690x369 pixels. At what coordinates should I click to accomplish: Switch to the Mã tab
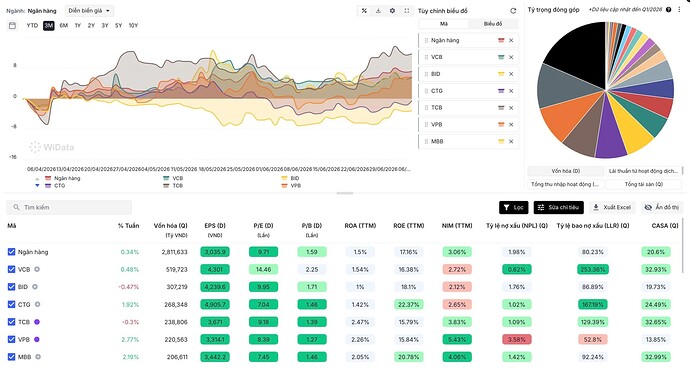[444, 24]
